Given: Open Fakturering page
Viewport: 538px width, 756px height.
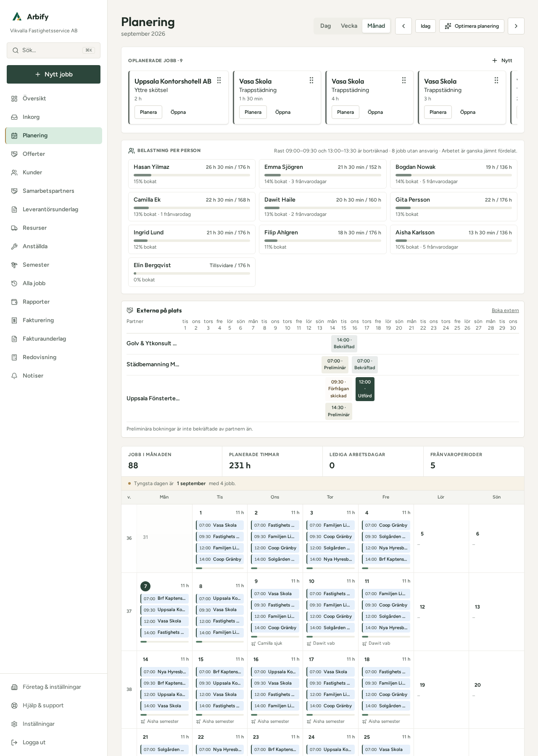Looking at the screenshot, I should point(53,320).
